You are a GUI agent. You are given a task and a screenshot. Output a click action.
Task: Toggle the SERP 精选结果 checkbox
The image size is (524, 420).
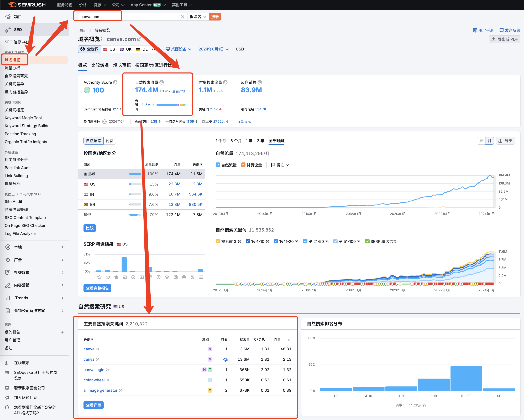367,241
